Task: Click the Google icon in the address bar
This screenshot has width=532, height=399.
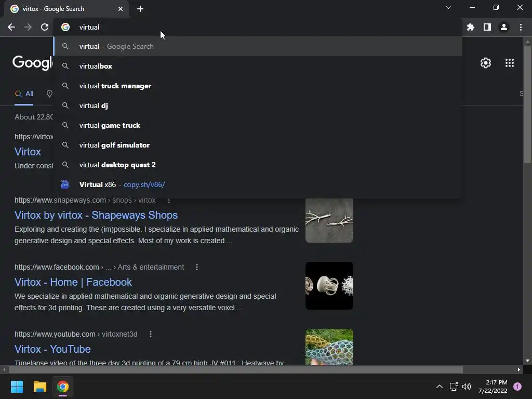Action: [x=65, y=27]
